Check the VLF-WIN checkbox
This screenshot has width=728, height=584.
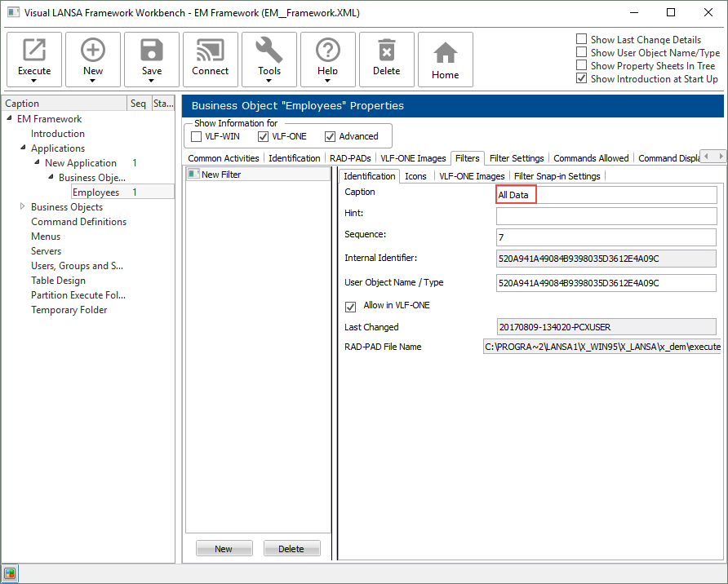197,136
